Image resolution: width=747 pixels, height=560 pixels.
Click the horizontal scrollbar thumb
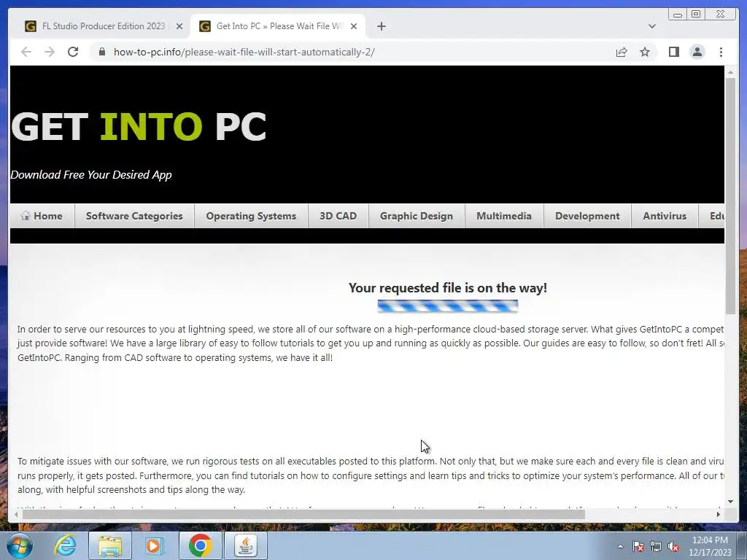[x=303, y=514]
